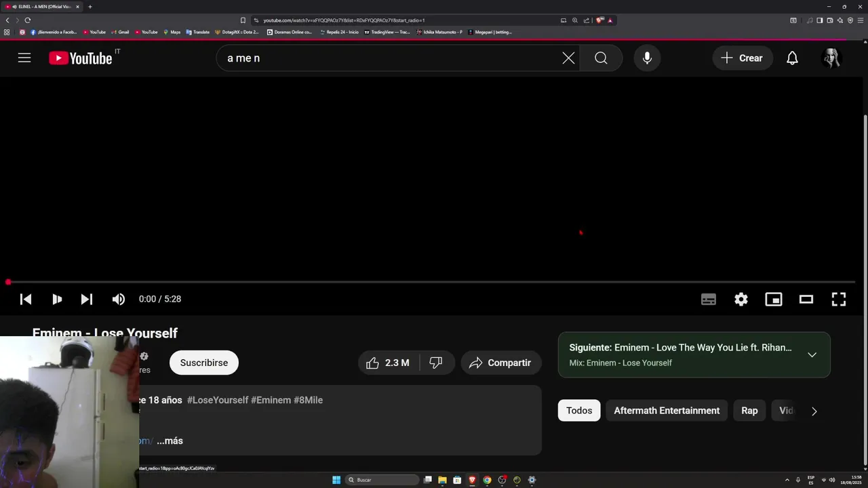The width and height of the screenshot is (868, 488).
Task: Open the #Eminem hashtag
Action: click(x=271, y=400)
